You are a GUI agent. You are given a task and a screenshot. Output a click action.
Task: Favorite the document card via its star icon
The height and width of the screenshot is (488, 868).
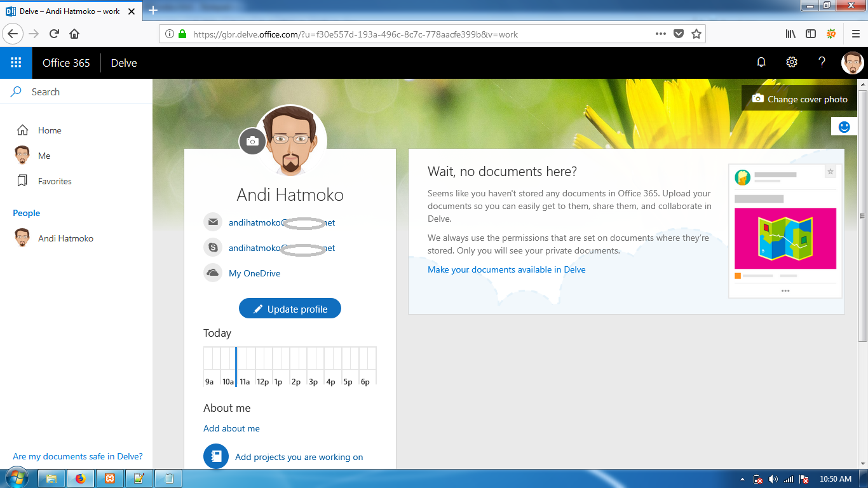831,171
